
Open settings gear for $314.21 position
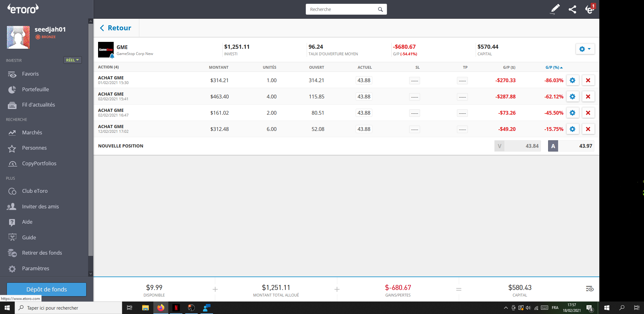point(572,80)
